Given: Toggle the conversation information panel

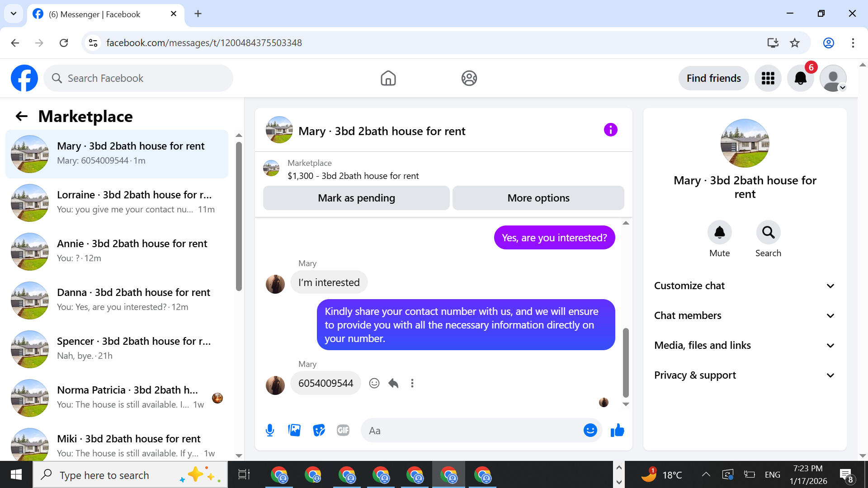Looking at the screenshot, I should 610,130.
